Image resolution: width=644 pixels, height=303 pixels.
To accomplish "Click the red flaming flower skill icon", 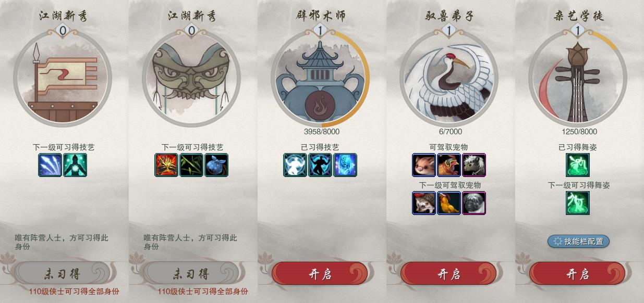I will point(166,165).
